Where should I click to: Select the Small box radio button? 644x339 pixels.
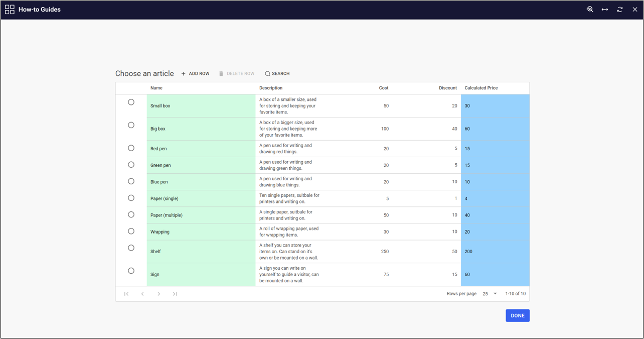click(131, 102)
